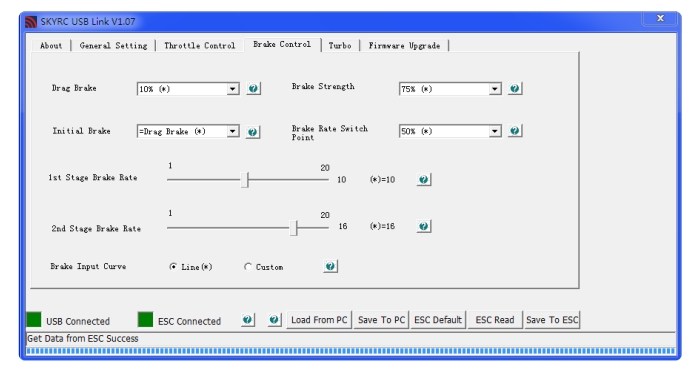Close the SKYRC USB Link window
Screen dimensions: 695x367
660,18
